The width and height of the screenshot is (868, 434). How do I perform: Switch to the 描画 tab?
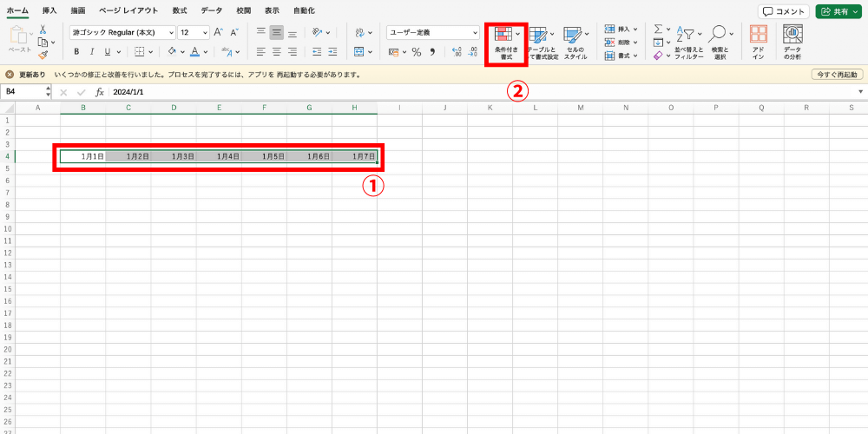click(x=78, y=10)
